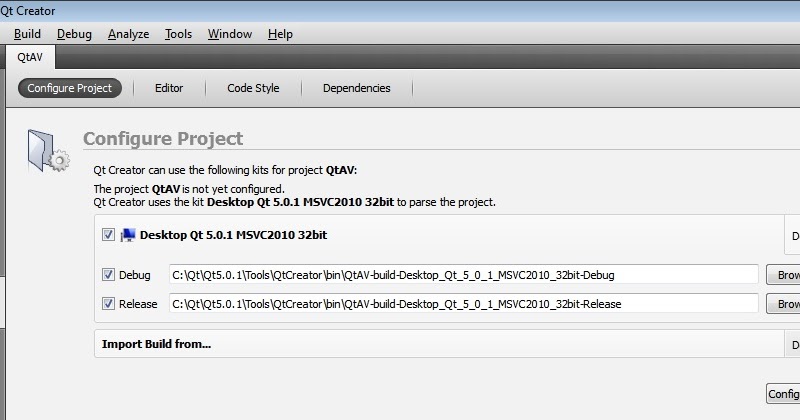
Task: Click Details button in Import Build row
Action: tap(792, 344)
